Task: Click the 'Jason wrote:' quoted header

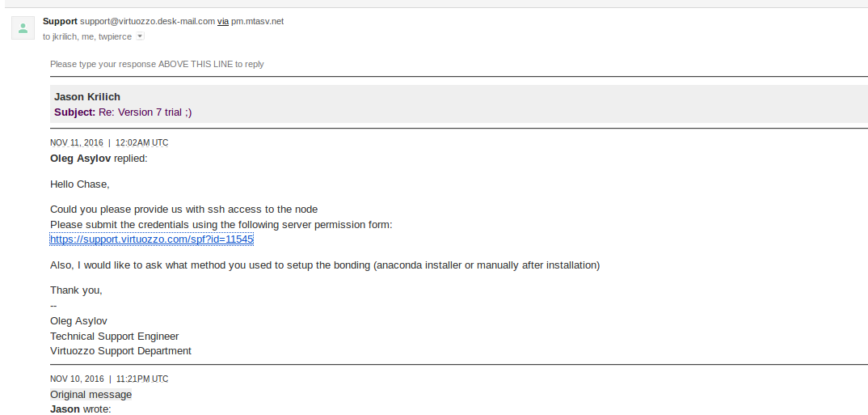Action: (x=80, y=409)
